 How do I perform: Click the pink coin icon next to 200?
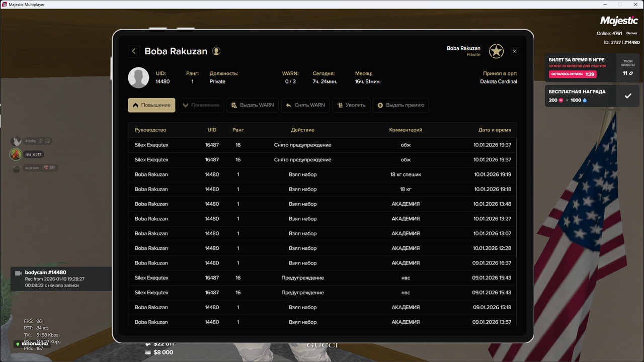[561, 101]
